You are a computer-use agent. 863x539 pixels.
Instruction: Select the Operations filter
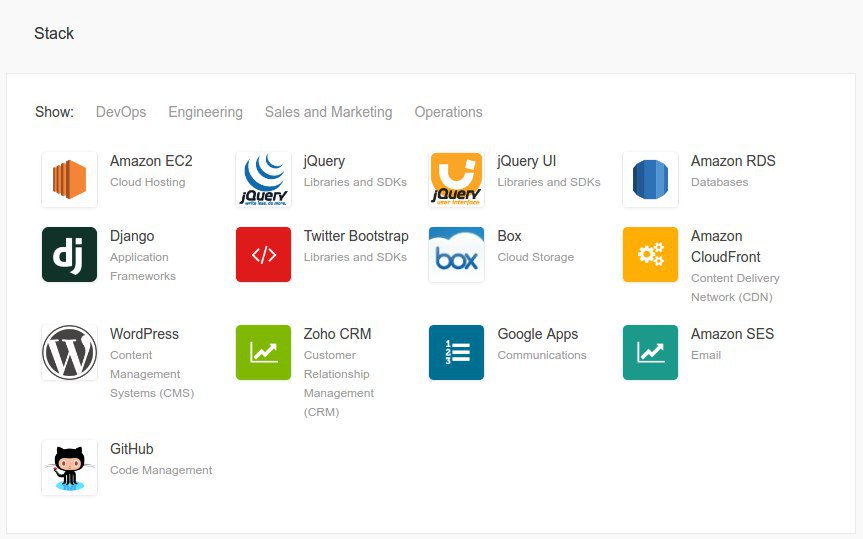[449, 112]
